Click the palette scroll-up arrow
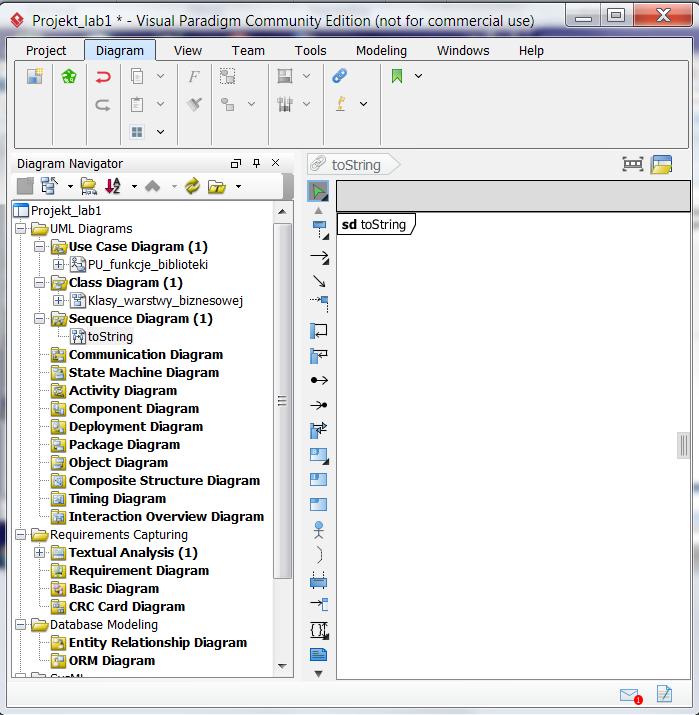This screenshot has height=715, width=699. tap(319, 210)
